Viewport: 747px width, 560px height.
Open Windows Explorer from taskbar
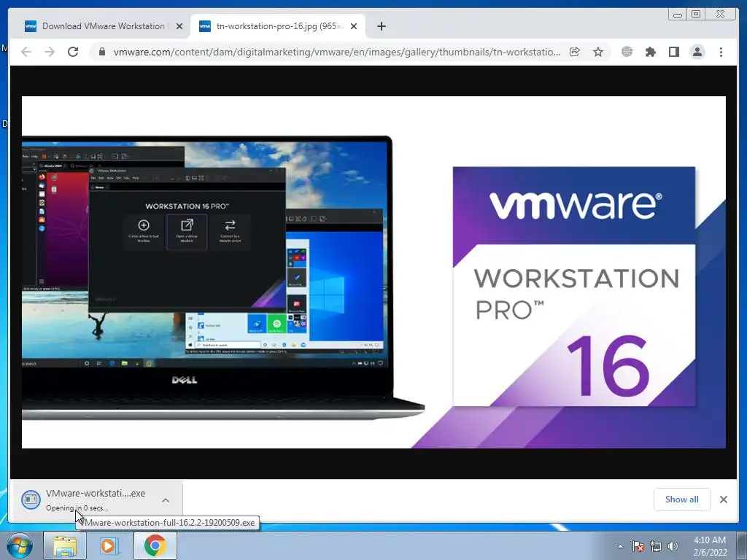65,545
